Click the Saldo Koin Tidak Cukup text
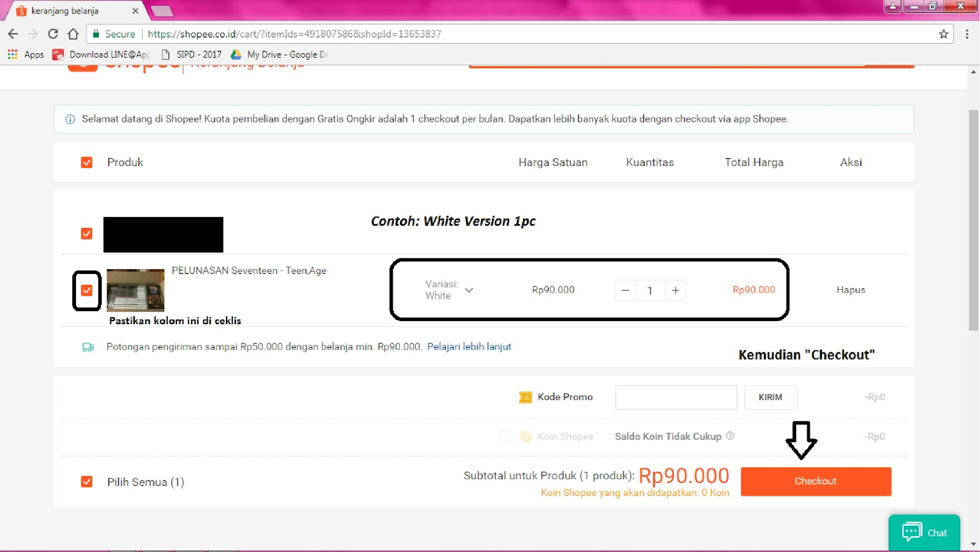 coord(668,437)
